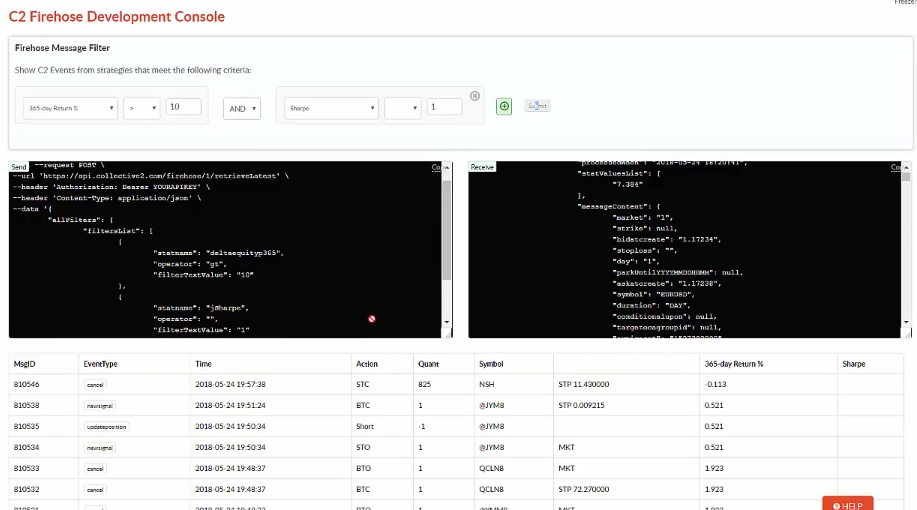The height and width of the screenshot is (510, 917).
Task: Copy the Receive panel contents
Action: [x=896, y=167]
